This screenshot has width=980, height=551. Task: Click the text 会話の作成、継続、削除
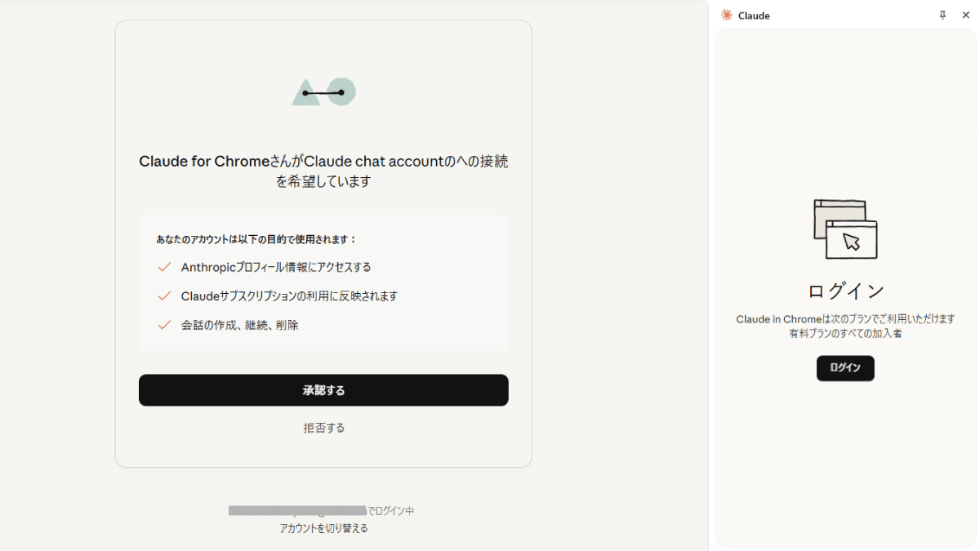tap(239, 325)
